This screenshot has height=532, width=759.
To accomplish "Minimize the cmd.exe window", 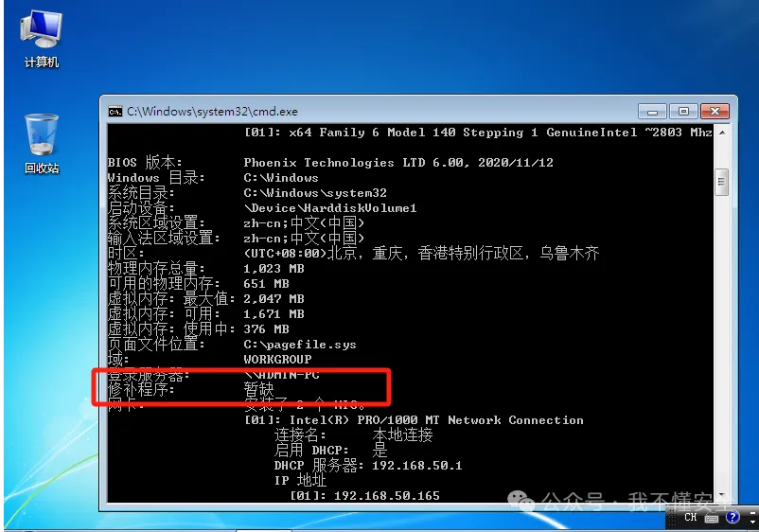I will click(x=652, y=112).
